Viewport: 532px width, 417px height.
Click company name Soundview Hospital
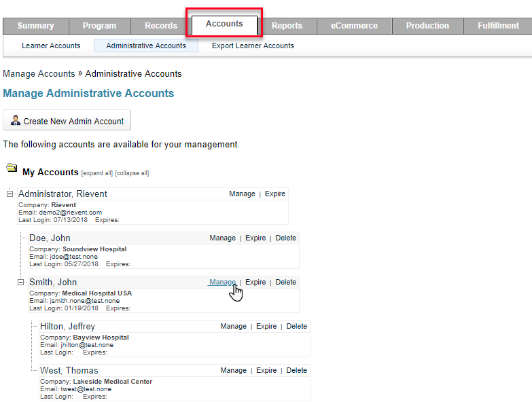[94, 249]
